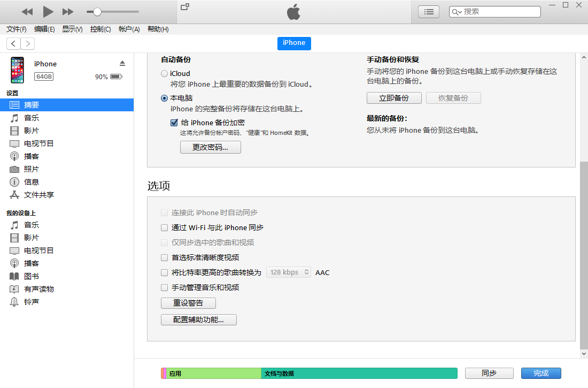Open the Account (帐户) menu
This screenshot has height=388, width=588.
(x=129, y=29)
